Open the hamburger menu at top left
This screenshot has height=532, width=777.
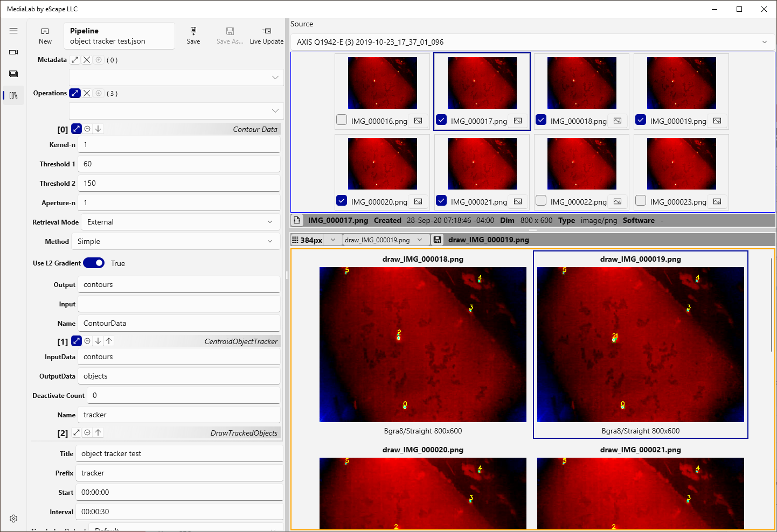tap(13, 31)
